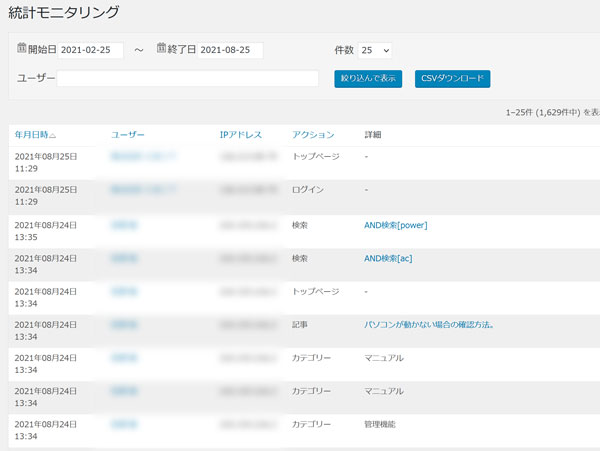Click blurred user link in トップページ 11:29 row
Image resolution: width=600 pixels, height=451 pixels.
pyautogui.click(x=144, y=156)
